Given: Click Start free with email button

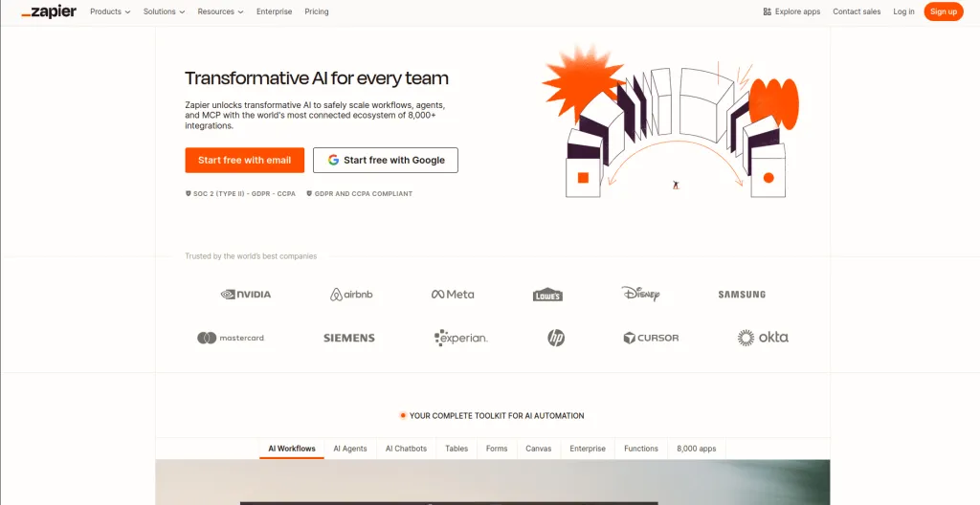Looking at the screenshot, I should 244,160.
